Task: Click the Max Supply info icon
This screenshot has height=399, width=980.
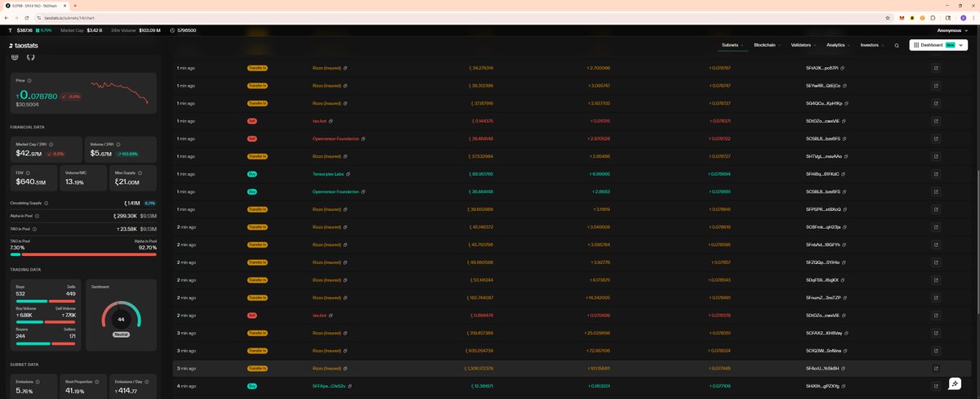Action: coord(138,173)
